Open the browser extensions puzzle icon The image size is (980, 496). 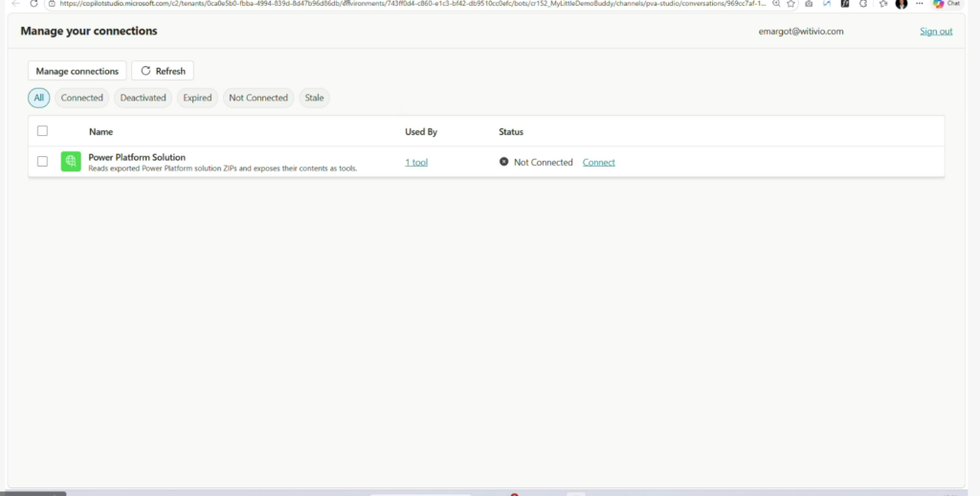pos(864,3)
